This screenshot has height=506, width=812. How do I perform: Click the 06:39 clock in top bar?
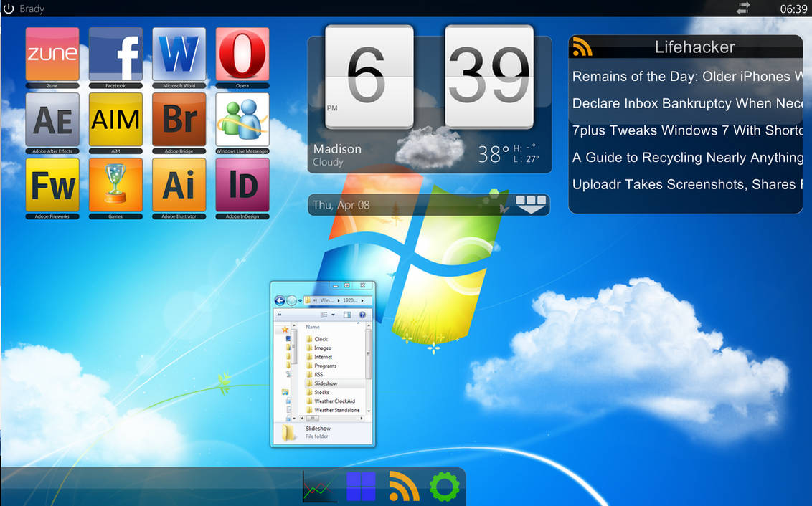793,9
